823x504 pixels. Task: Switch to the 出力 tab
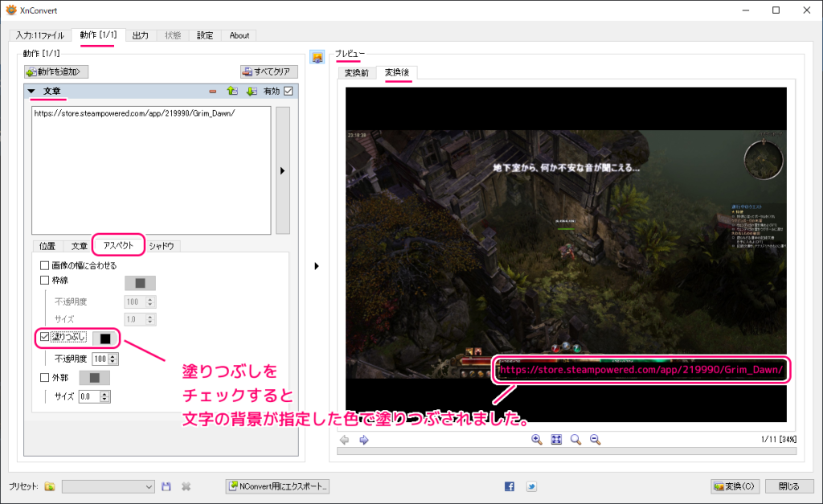tap(140, 35)
